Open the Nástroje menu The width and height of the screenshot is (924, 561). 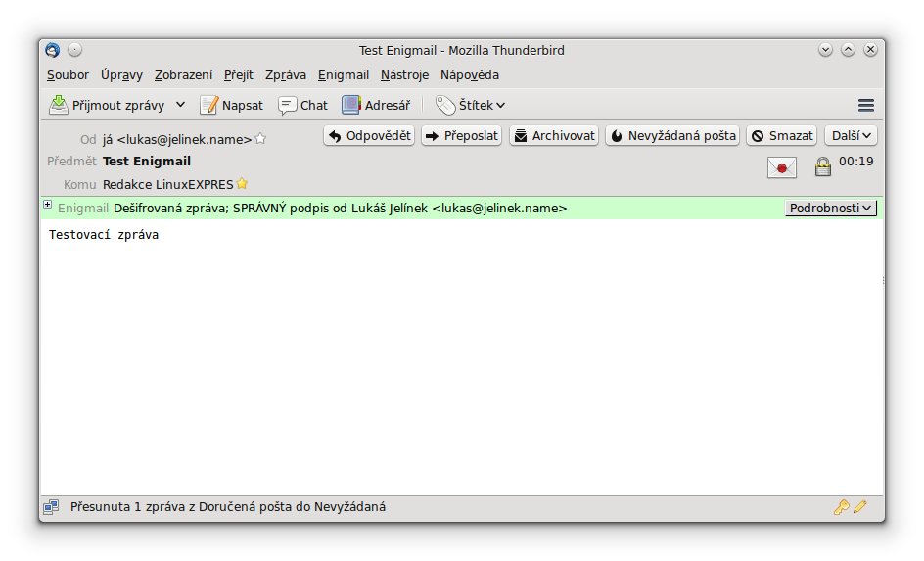pos(404,74)
